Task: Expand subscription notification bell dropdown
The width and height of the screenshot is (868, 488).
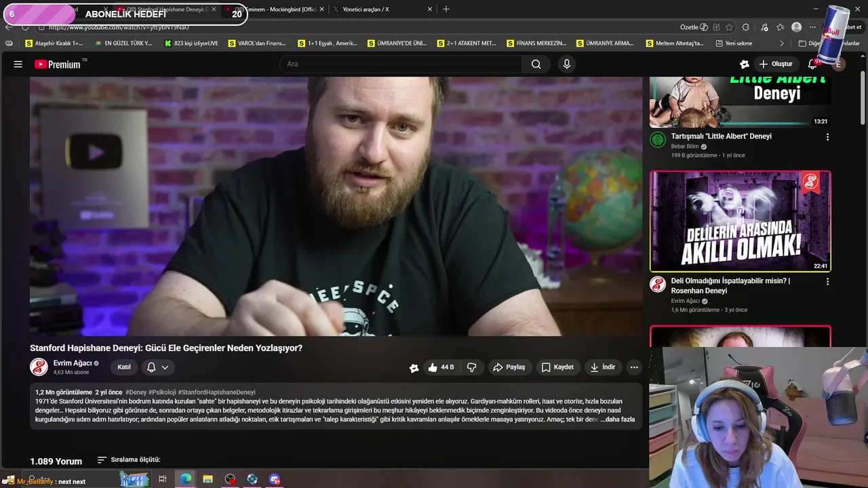Action: (x=157, y=367)
